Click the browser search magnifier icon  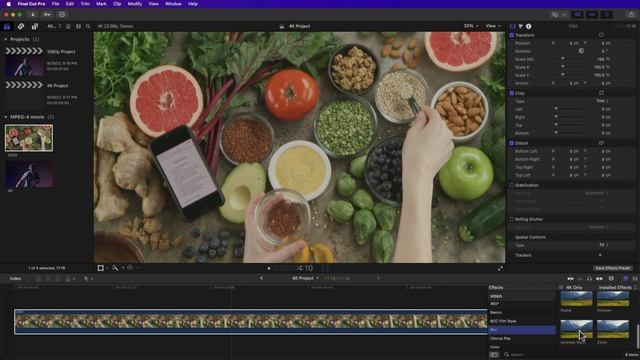(88, 26)
